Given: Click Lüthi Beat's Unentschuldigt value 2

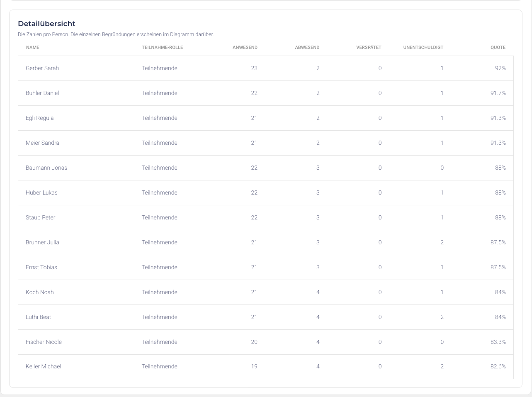Looking at the screenshot, I should coord(442,317).
